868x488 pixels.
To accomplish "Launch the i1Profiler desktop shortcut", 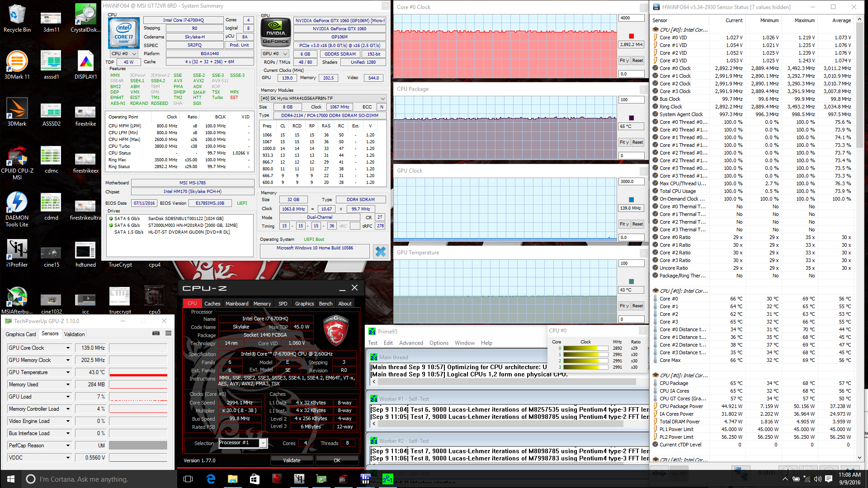I will click(17, 253).
